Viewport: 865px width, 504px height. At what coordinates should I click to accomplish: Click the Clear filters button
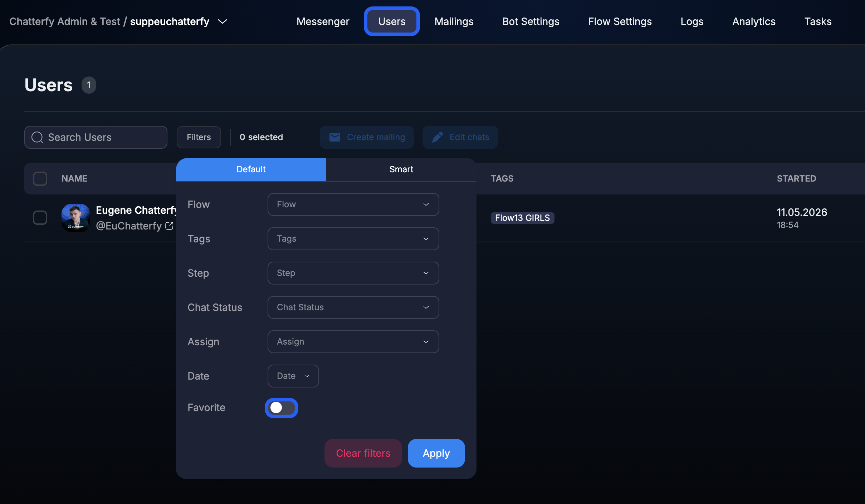tap(363, 453)
